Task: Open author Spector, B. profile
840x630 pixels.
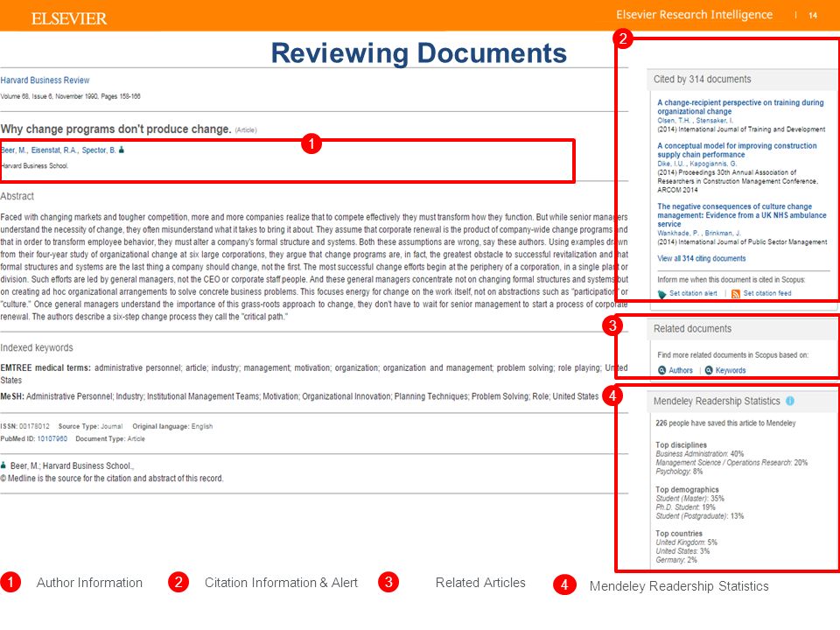Action: pyautogui.click(x=99, y=150)
